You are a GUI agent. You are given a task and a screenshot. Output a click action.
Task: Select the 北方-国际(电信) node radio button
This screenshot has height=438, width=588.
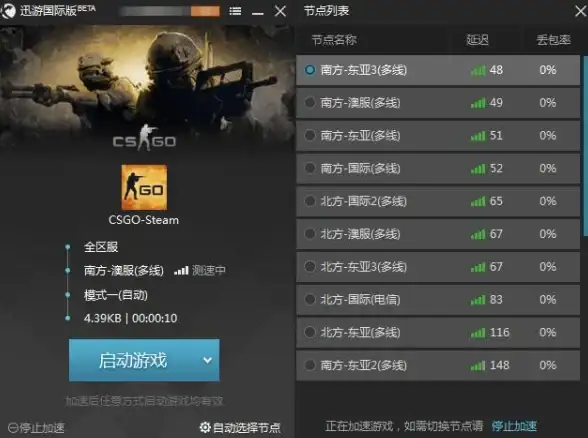[310, 299]
